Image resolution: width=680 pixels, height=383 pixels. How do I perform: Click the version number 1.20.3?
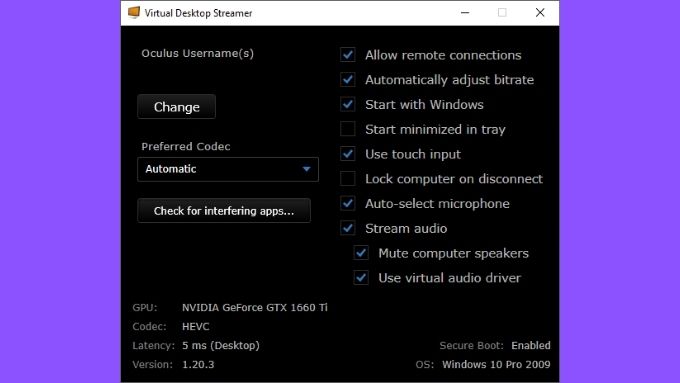[198, 365]
